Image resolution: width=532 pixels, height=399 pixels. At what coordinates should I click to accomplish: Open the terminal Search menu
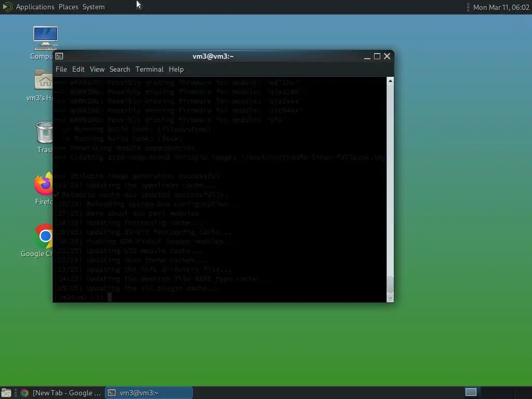coord(120,69)
